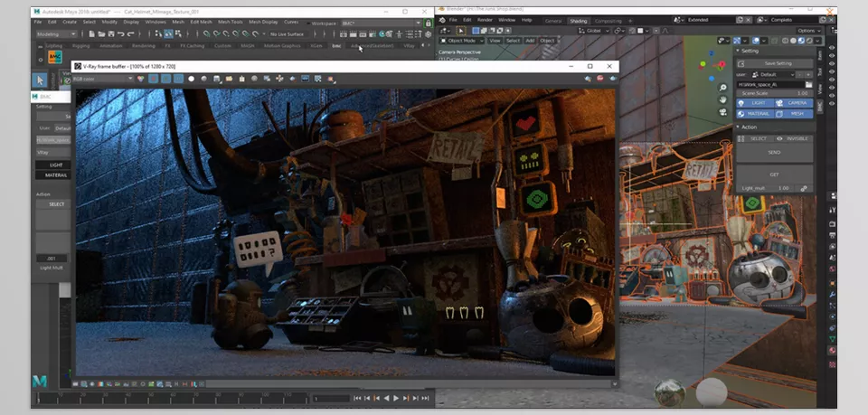Viewport: 868px width, 415px height.
Task: Open Maya's Windows menu
Action: pos(156,22)
